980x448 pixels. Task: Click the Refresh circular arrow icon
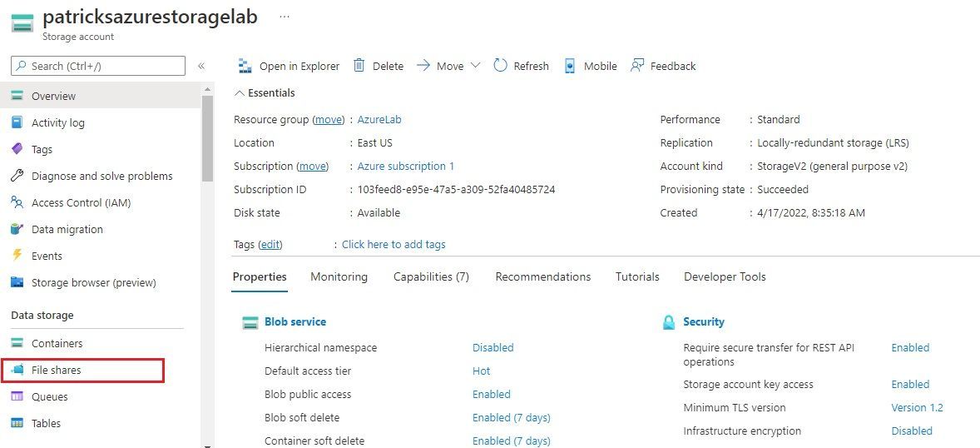pyautogui.click(x=500, y=65)
